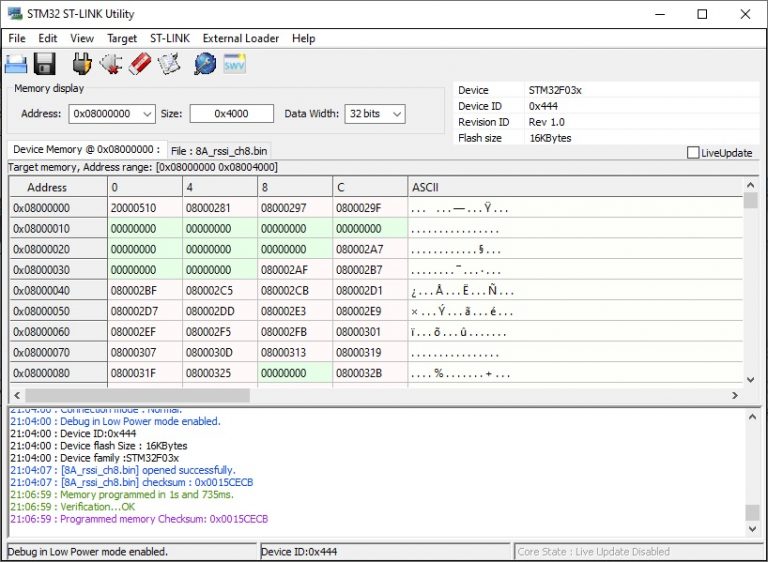Image resolution: width=768 pixels, height=562 pixels.
Task: Click log line 'Device flash Size : 16KBytes'
Action: click(x=98, y=445)
